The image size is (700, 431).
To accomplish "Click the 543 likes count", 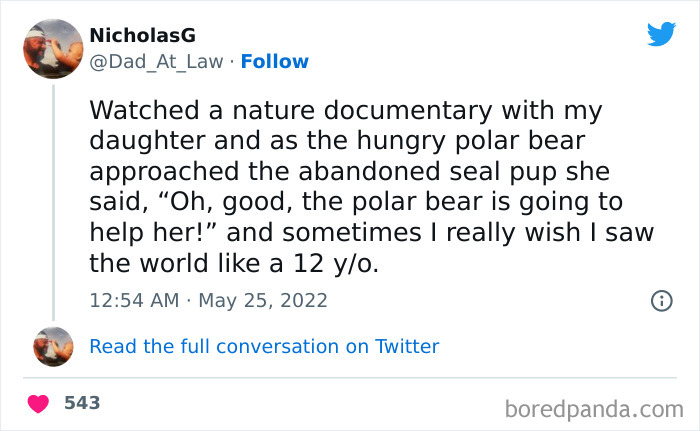I will tap(82, 404).
